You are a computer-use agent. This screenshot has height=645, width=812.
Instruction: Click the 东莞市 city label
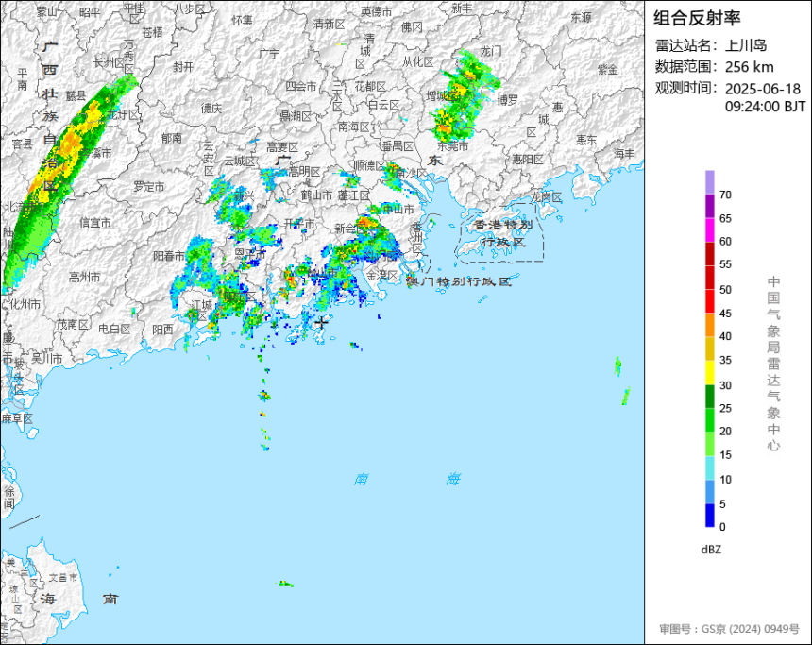452,146
